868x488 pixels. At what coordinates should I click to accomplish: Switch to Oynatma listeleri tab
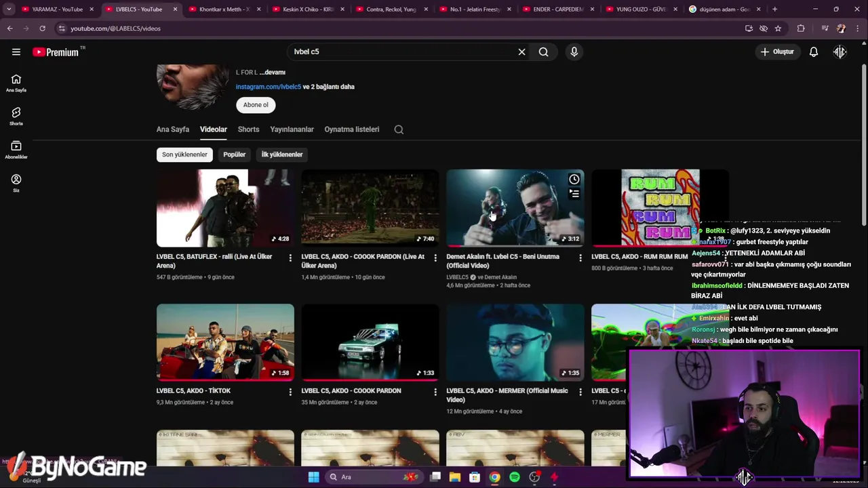pos(352,129)
